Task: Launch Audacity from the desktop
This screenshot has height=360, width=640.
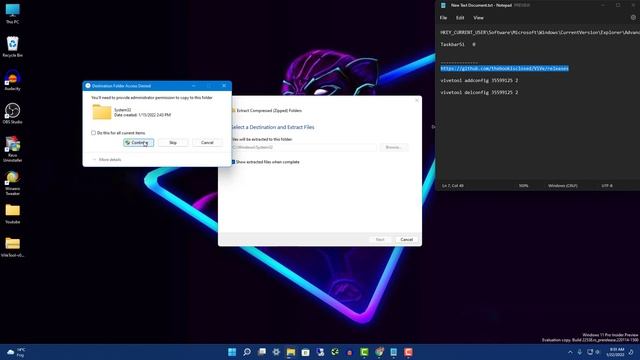Action: click(12, 80)
